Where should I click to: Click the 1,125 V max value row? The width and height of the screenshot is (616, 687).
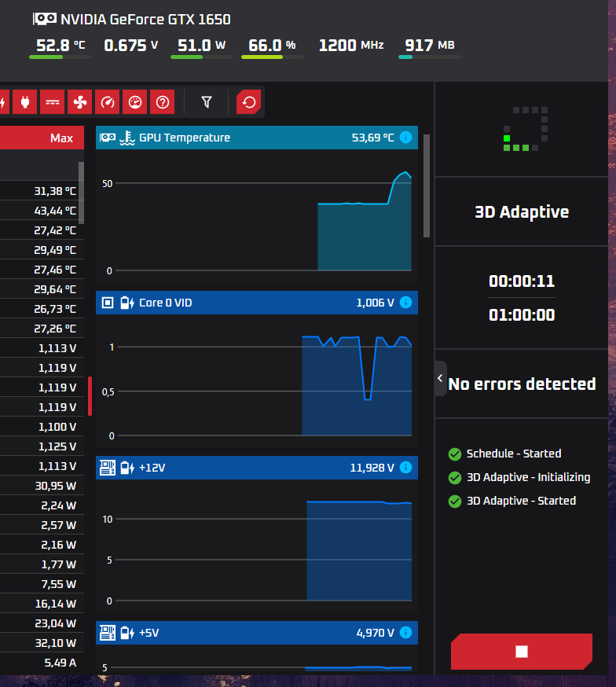pyautogui.click(x=42, y=446)
